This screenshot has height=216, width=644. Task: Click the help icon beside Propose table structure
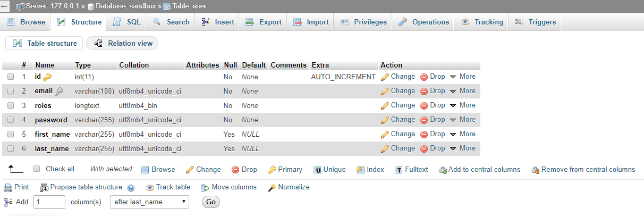131,188
